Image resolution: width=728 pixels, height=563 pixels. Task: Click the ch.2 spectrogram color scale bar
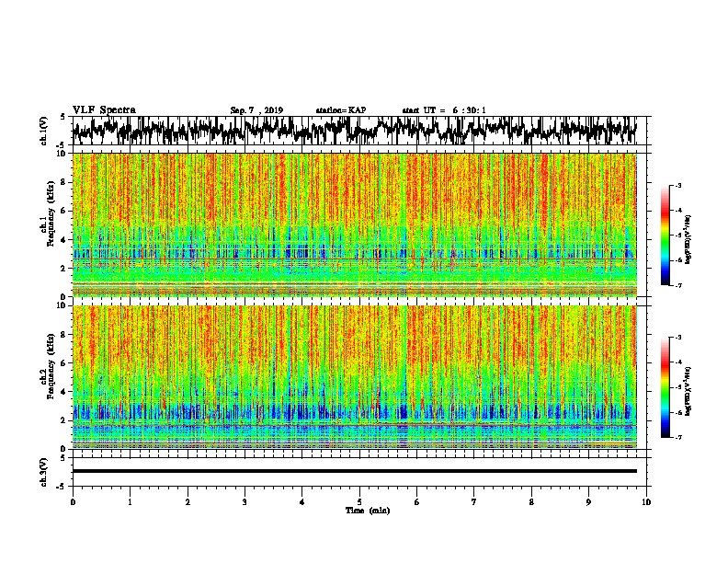(x=665, y=387)
